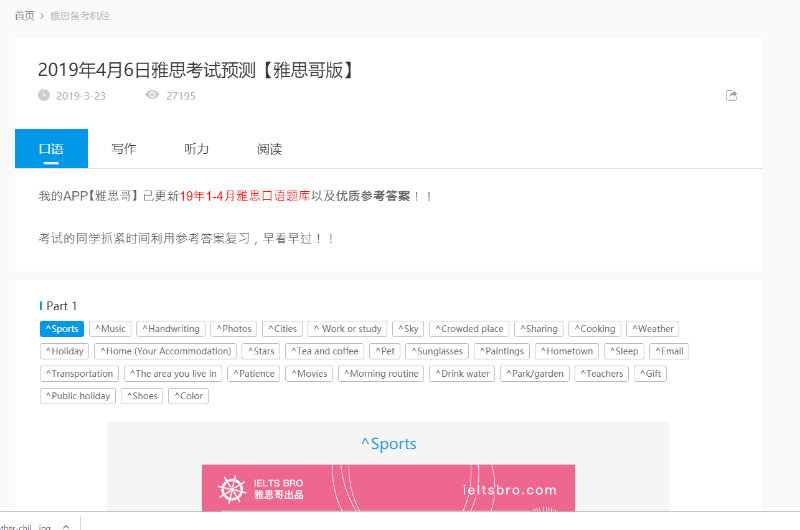Select the ^Music topic tag
The image size is (800, 530).
coord(110,329)
